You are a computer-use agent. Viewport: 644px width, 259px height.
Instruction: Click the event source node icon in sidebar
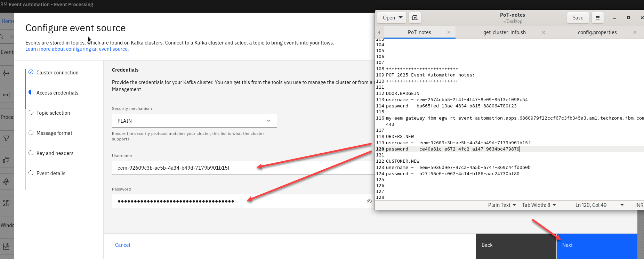click(6, 73)
